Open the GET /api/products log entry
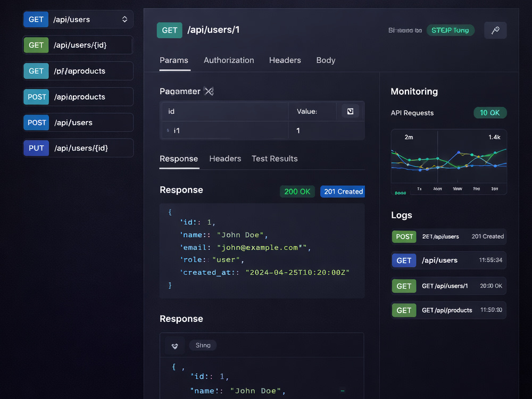The height and width of the screenshot is (399, 532). pos(448,311)
